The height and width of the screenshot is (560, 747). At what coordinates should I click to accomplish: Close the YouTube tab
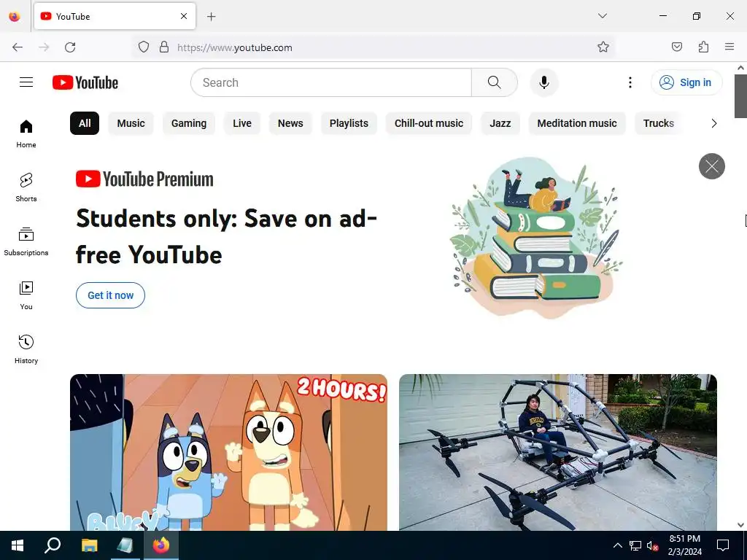pos(184,16)
